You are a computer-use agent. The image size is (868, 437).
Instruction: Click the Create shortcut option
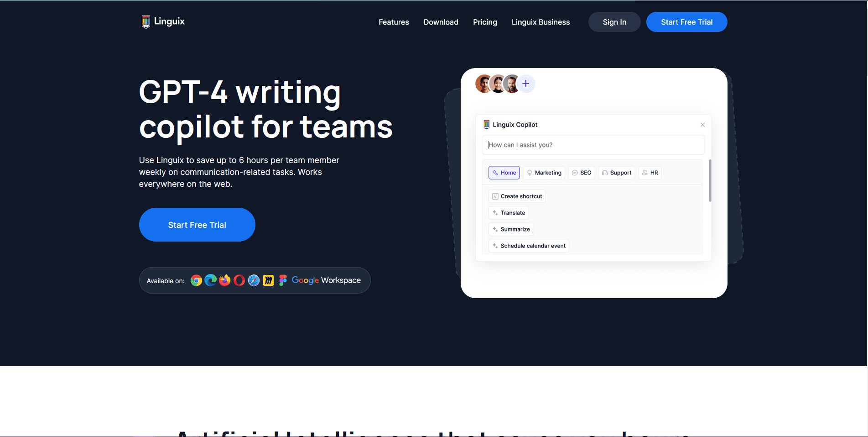click(517, 196)
